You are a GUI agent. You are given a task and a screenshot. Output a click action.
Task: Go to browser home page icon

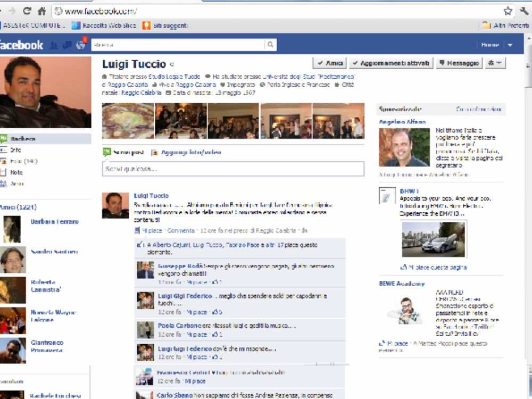(41, 11)
